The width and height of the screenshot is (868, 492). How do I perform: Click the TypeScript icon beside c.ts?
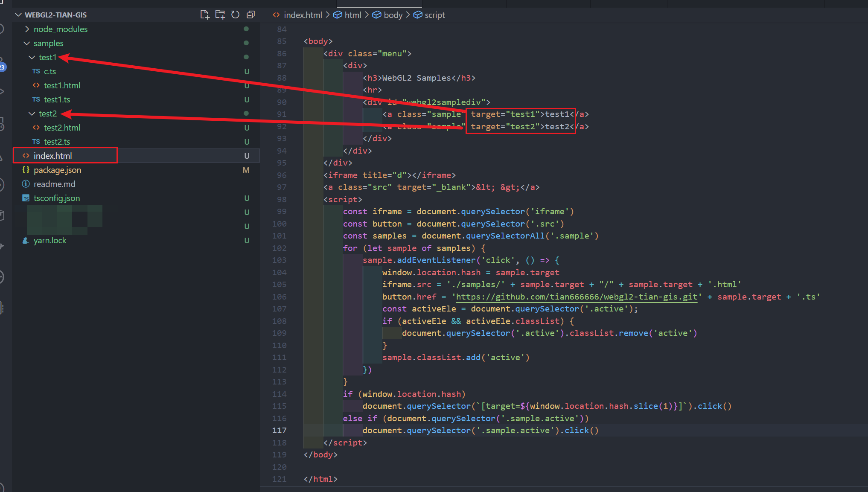tap(36, 71)
